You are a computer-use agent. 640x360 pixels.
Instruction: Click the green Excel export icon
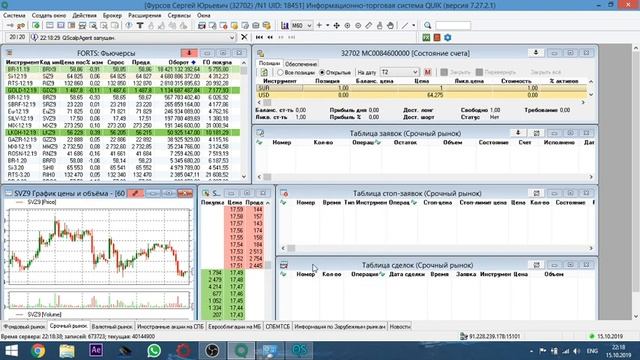[x=426, y=37]
